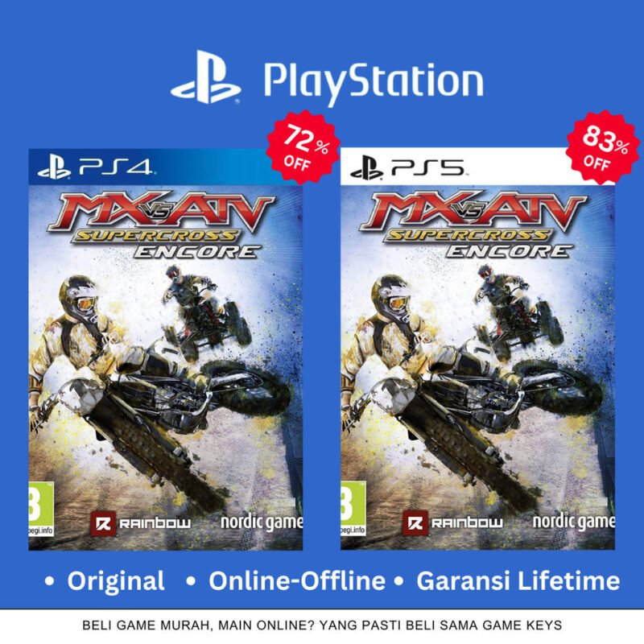
Task: Click the large PlayStation logo symbol
Action: (x=206, y=76)
